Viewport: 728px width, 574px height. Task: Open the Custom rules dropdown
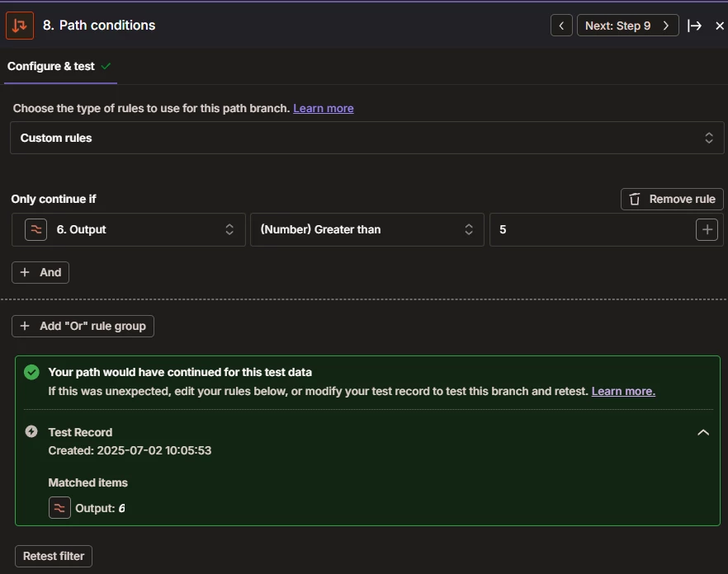[366, 138]
